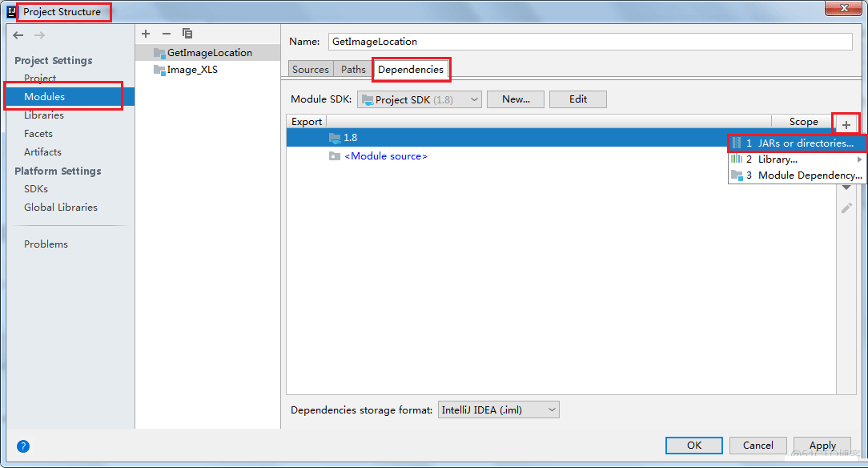The width and height of the screenshot is (868, 468).
Task: Select the <Module source> row
Action: click(x=561, y=156)
